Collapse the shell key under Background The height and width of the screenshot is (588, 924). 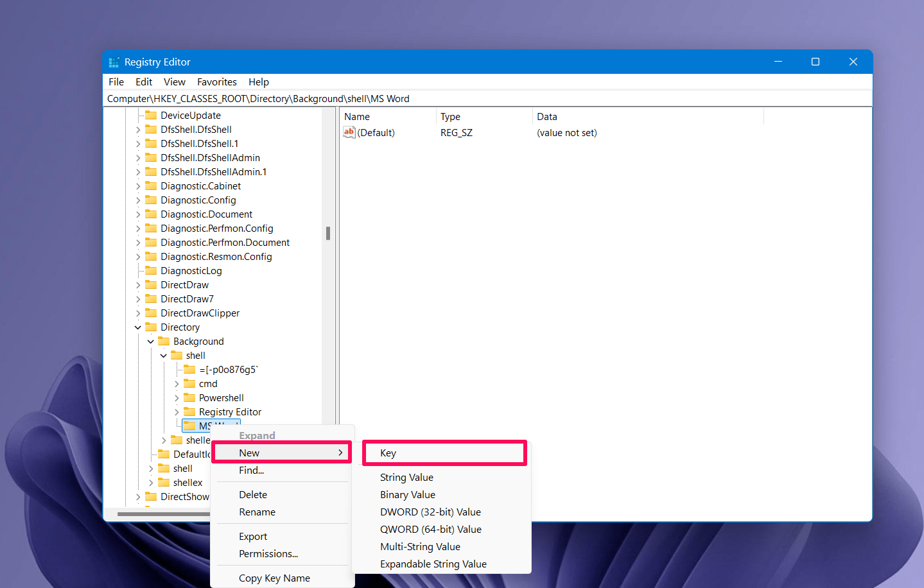164,356
